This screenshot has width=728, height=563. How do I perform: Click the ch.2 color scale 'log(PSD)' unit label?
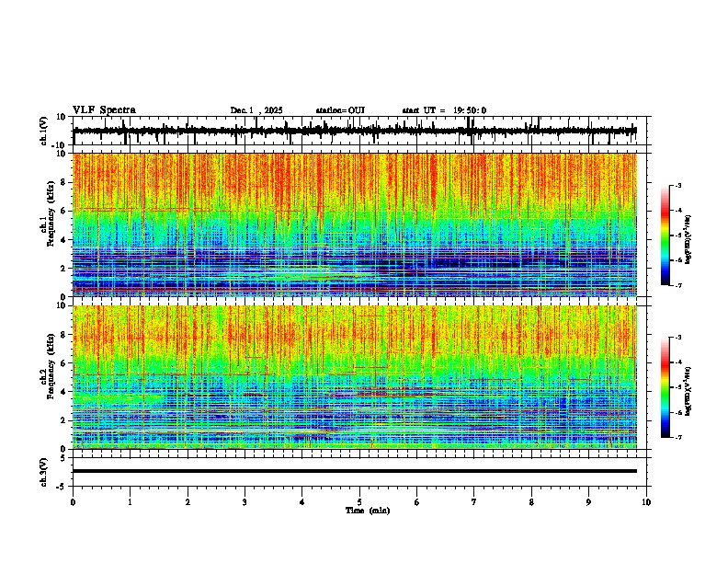click(x=688, y=392)
